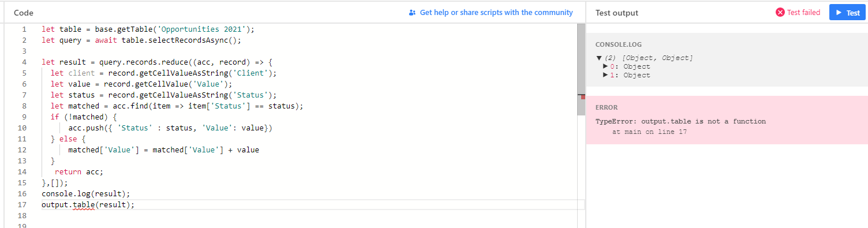Screen dimensions: 868x228
Task: Place cursor on line 1 'Opportunities 2021' string
Action: pos(201,29)
